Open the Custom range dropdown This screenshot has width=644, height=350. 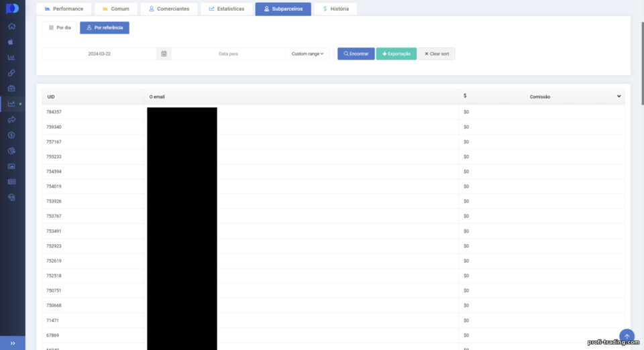pos(307,54)
